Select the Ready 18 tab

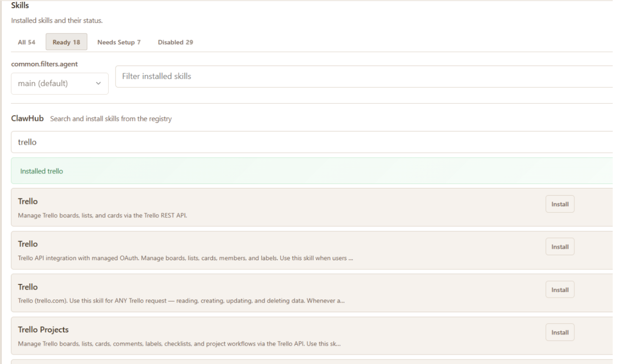[66, 42]
